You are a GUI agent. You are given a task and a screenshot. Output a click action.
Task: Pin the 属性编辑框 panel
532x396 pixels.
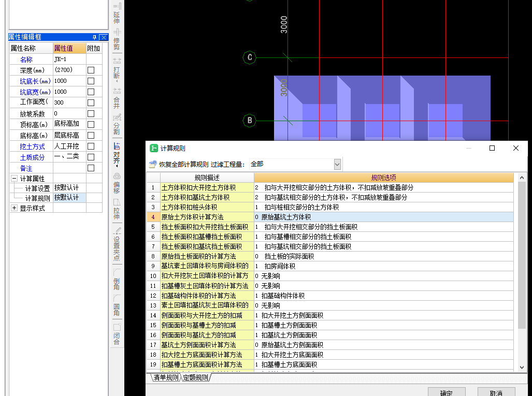(x=95, y=37)
